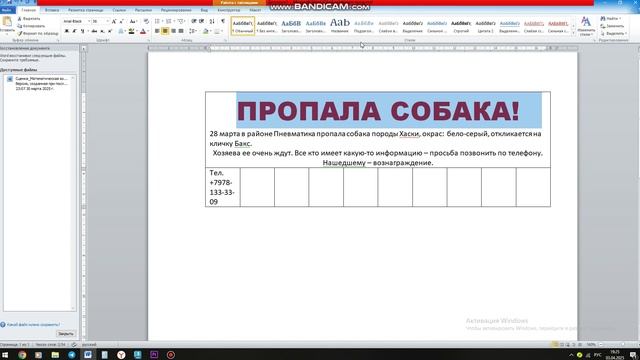Screen dimensions: 640x360
Task: Click Find (Найти) in the editing group
Action: 611,19
